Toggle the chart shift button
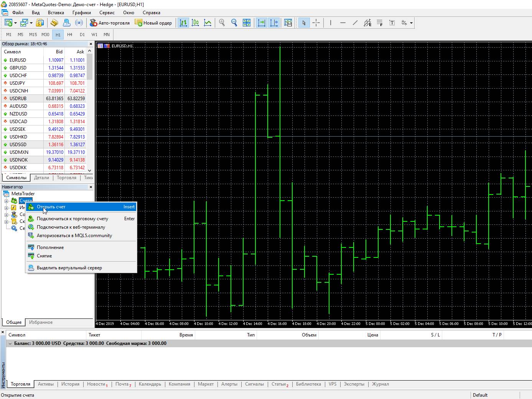Screen dimensions: 532x399 (274, 23)
